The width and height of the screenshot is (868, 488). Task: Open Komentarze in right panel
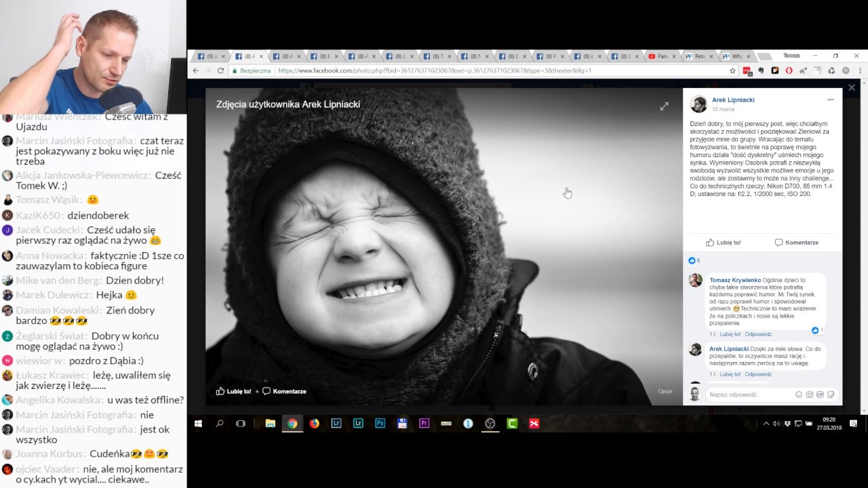(x=797, y=243)
